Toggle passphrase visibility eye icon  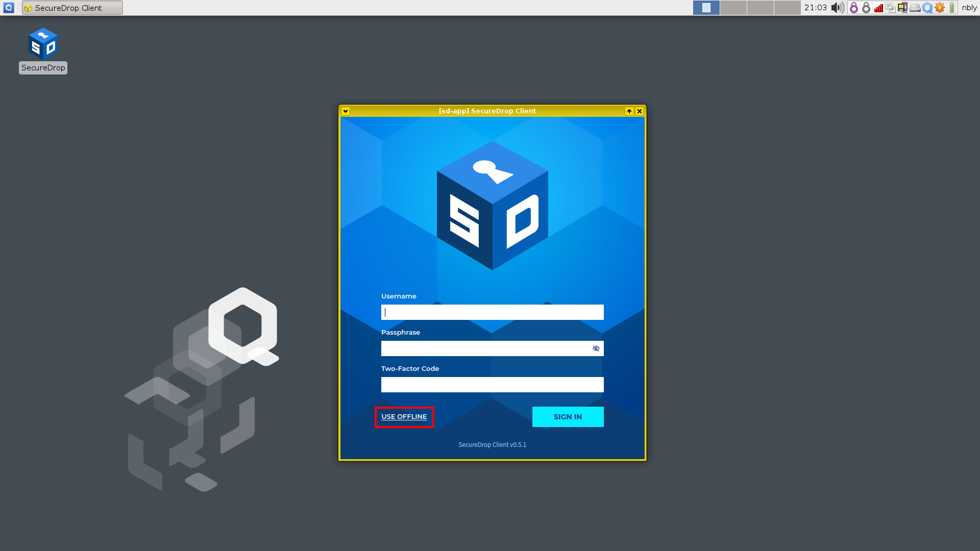pyautogui.click(x=596, y=348)
